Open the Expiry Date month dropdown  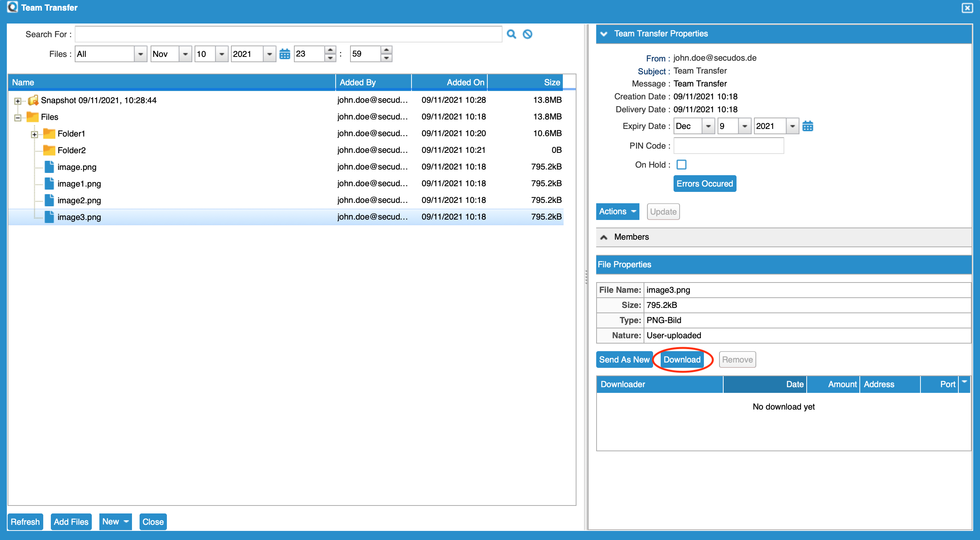708,126
